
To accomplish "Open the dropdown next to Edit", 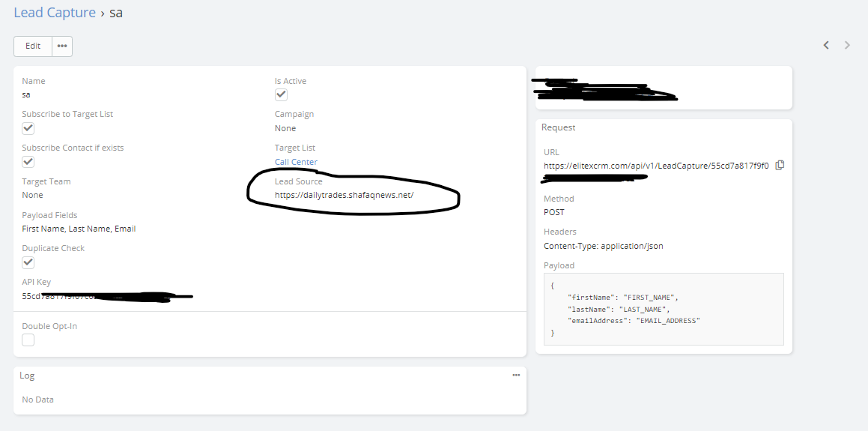I will coord(62,46).
